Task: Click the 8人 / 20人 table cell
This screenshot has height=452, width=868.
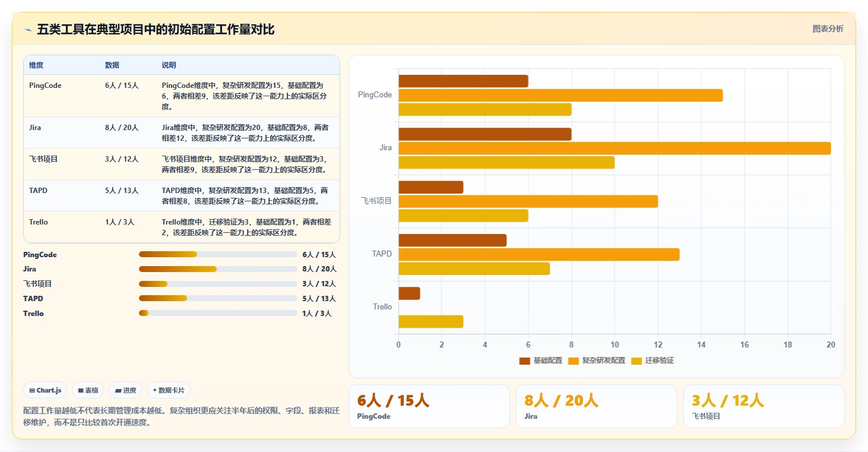Action: 122,128
